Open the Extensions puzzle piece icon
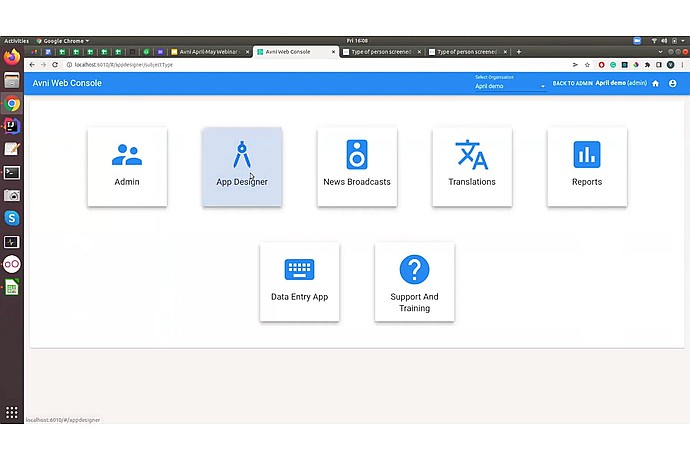Image resolution: width=690 pixels, height=460 pixels. click(647, 65)
